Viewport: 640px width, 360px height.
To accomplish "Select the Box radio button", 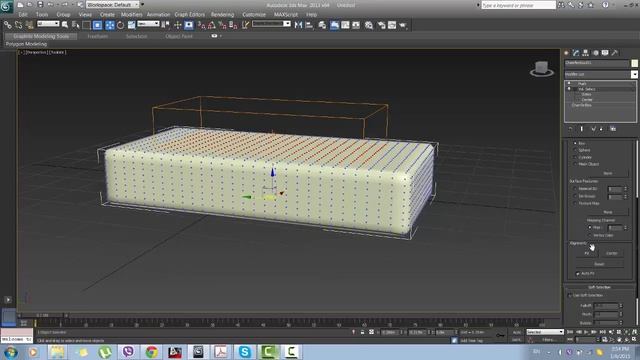I will point(575,143).
